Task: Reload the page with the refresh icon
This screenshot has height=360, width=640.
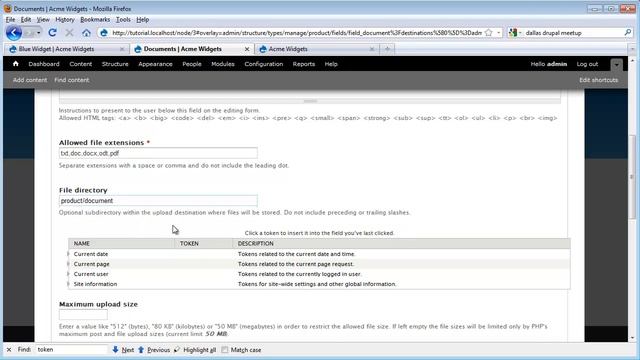Action: coord(52,33)
